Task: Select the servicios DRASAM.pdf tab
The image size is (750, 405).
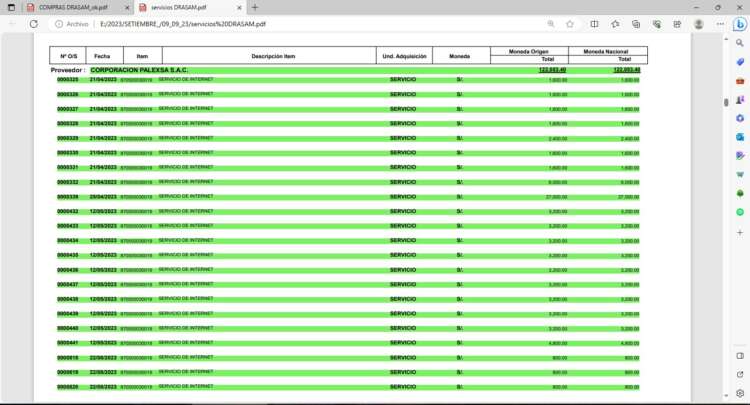Action: [x=180, y=7]
